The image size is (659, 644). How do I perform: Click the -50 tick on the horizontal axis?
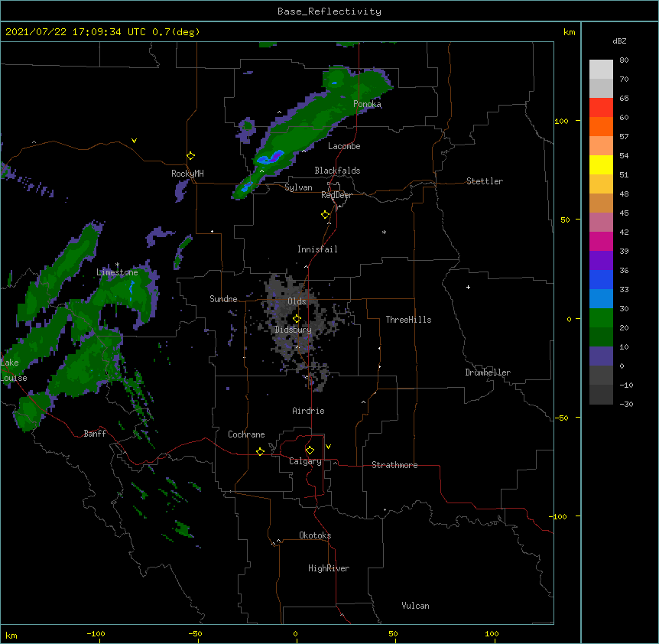[195, 633]
